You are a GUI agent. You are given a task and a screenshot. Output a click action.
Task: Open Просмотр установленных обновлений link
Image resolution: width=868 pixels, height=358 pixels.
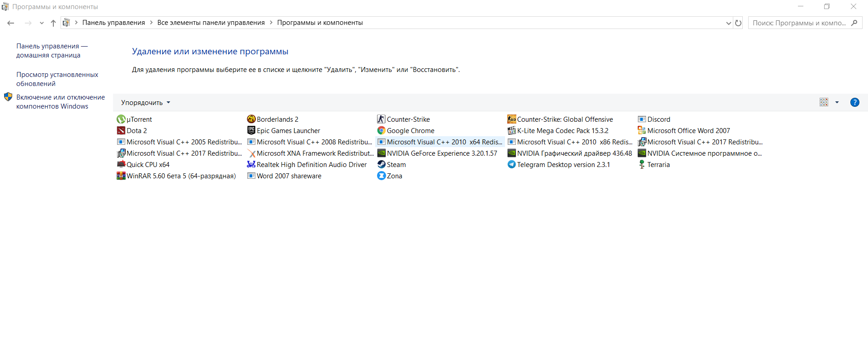pyautogui.click(x=57, y=79)
